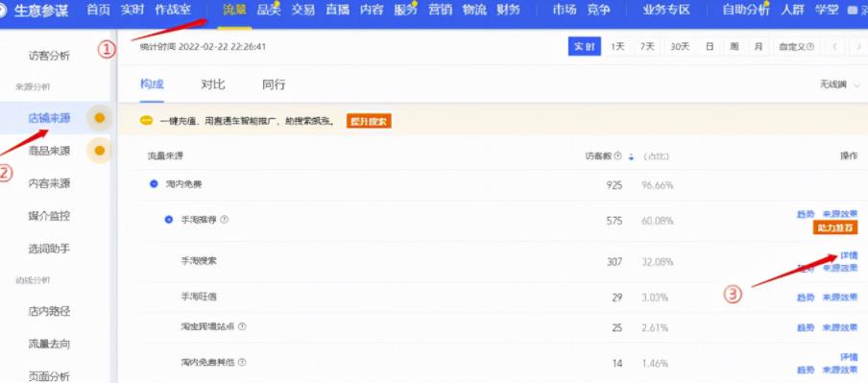Click orange dot badge beside 店铺来源

pos(100,118)
